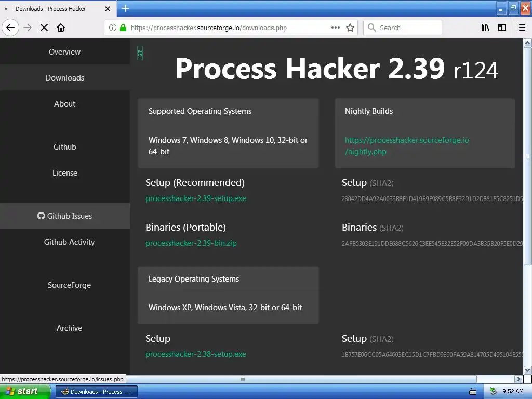Click the Supported Operating Systems title
This screenshot has width=532, height=399.
pyautogui.click(x=200, y=111)
